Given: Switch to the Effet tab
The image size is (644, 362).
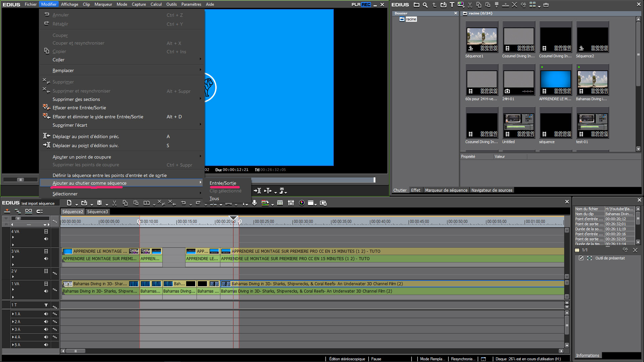Looking at the screenshot, I should (416, 190).
